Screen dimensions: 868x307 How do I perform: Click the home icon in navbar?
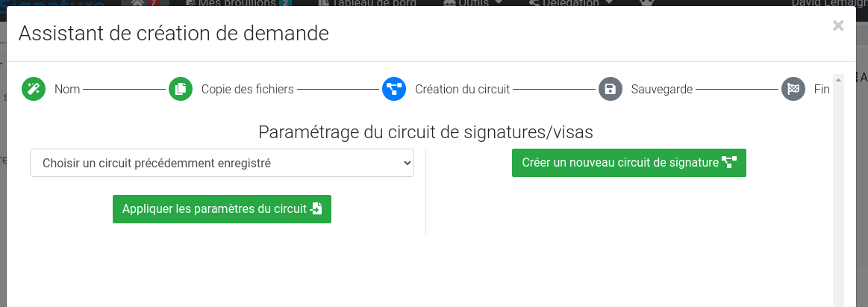(x=137, y=3)
